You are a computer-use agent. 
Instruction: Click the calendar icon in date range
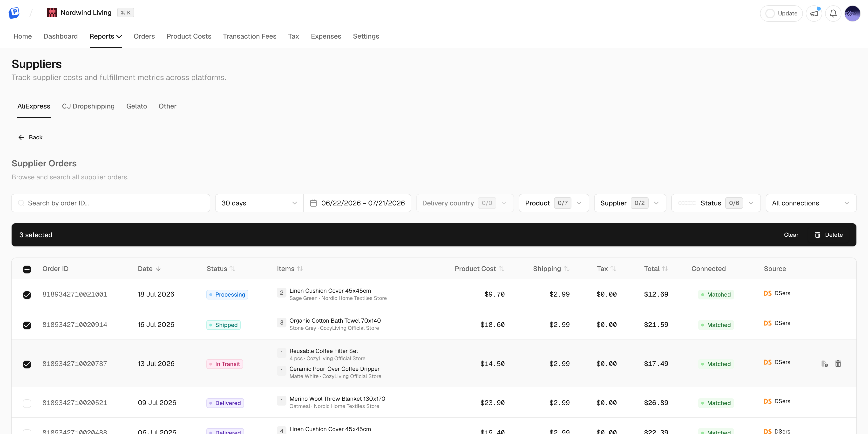313,203
